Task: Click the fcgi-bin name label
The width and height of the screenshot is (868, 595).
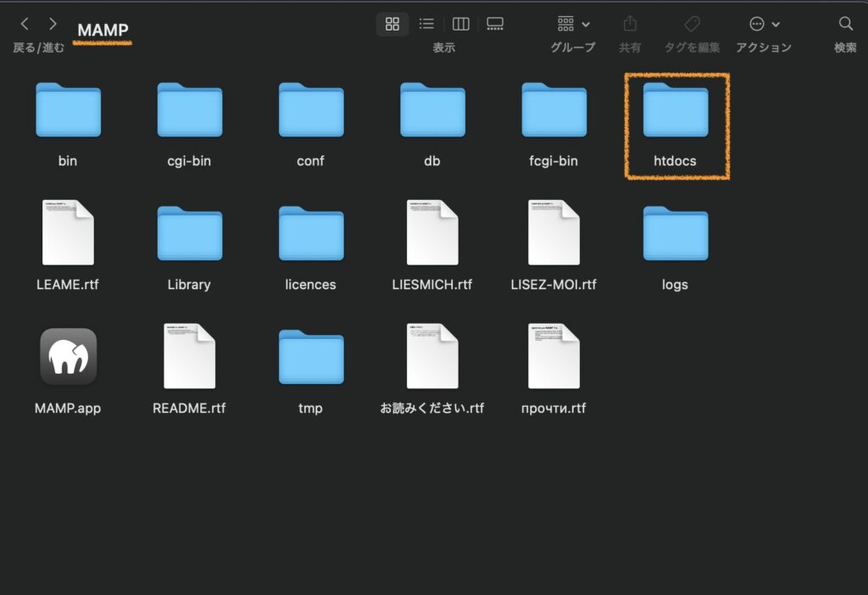Action: [554, 161]
